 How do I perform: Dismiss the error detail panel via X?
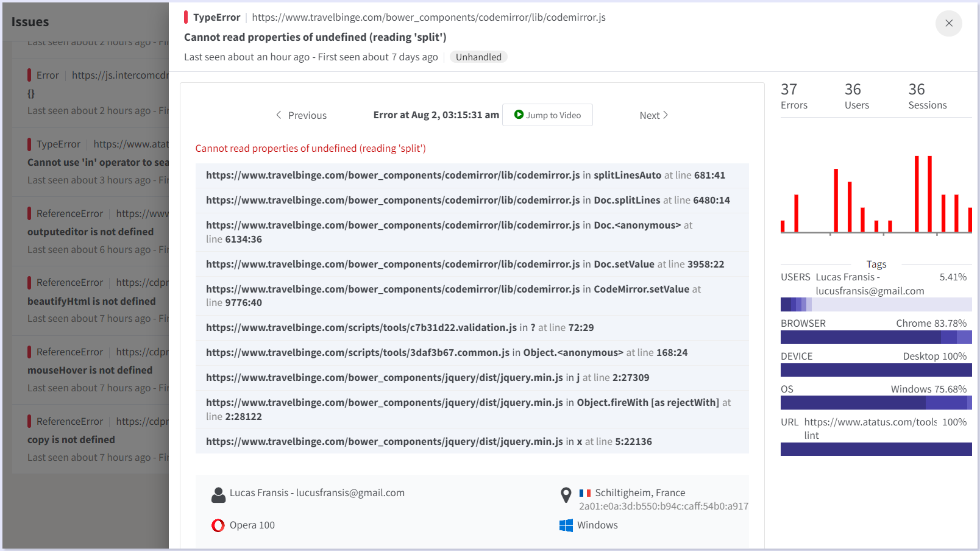[948, 23]
